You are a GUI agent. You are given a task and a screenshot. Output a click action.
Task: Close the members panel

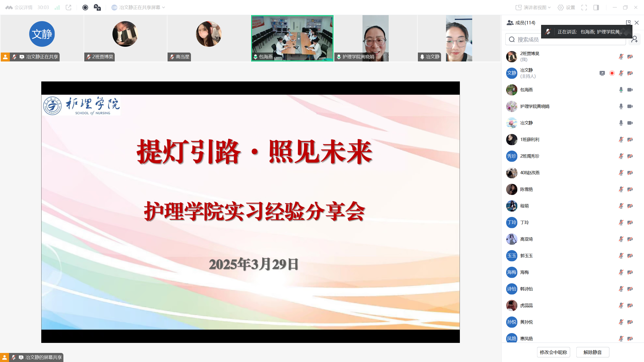(x=637, y=23)
